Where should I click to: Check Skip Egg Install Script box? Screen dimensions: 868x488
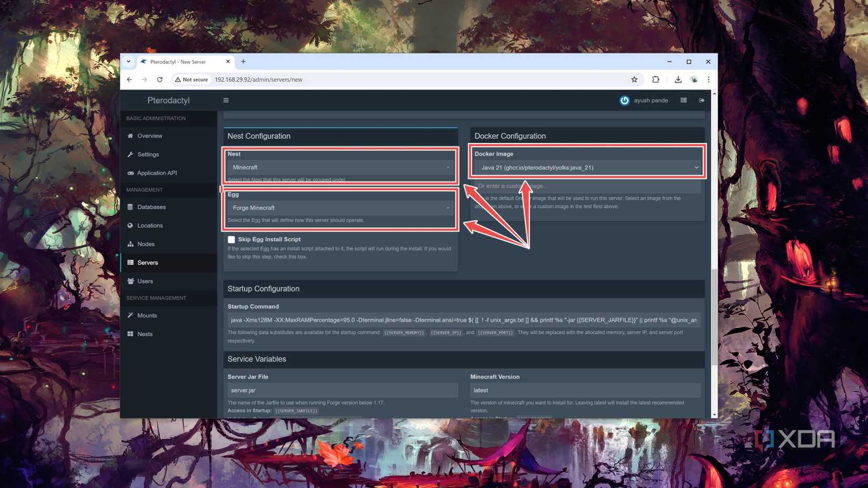pyautogui.click(x=231, y=239)
